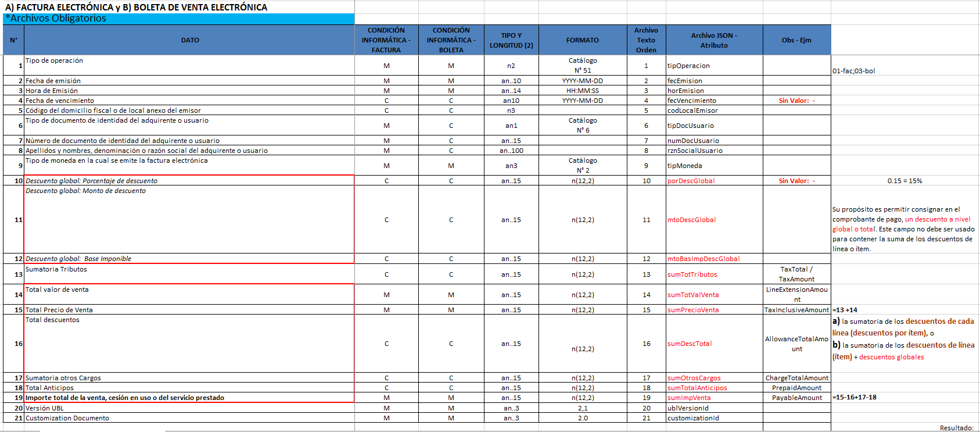980x432 pixels.
Task: Select the '=15-16+17-18' formula cell
Action: [x=905, y=398]
